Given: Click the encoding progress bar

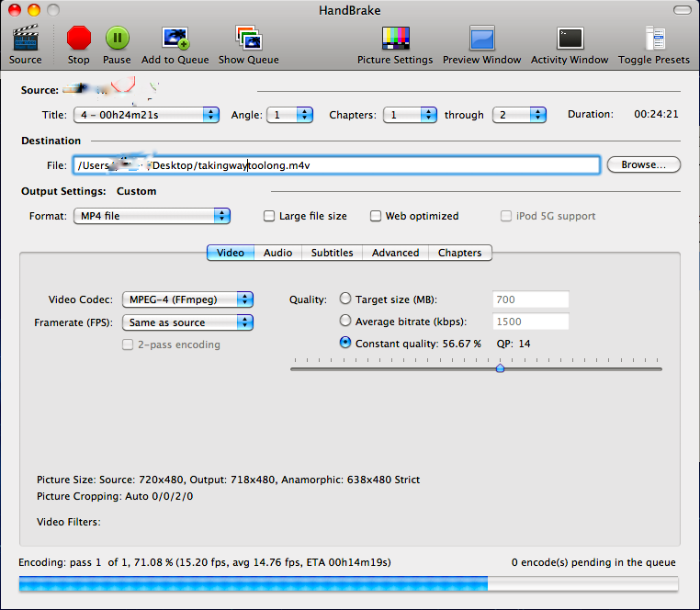Looking at the screenshot, I should click(x=348, y=583).
